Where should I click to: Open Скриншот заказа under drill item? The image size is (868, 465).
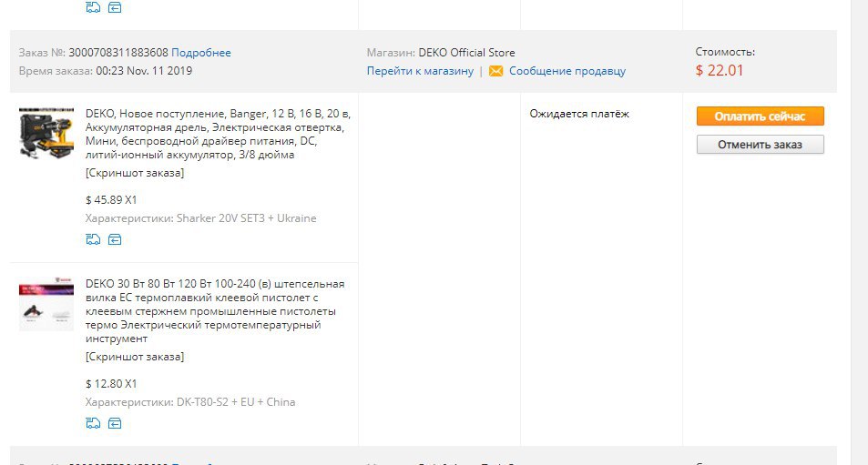135,173
